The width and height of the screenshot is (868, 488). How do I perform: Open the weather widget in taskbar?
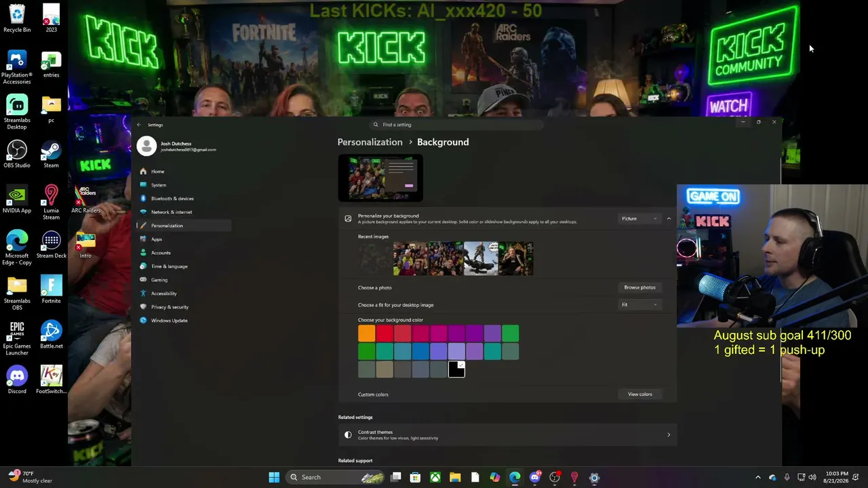coord(31,477)
